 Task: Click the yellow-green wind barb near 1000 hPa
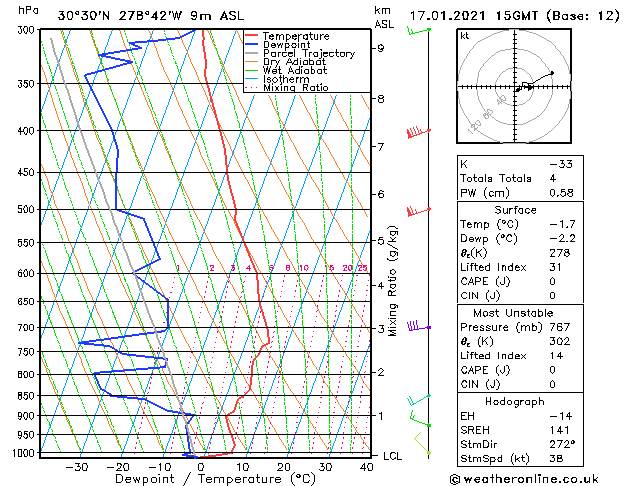coord(422,444)
